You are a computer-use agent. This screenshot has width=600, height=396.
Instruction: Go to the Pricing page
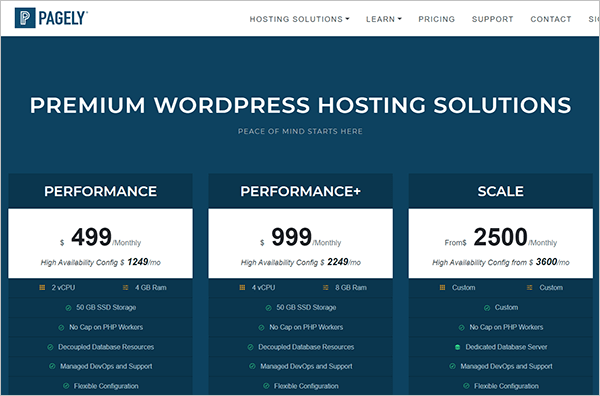(437, 19)
